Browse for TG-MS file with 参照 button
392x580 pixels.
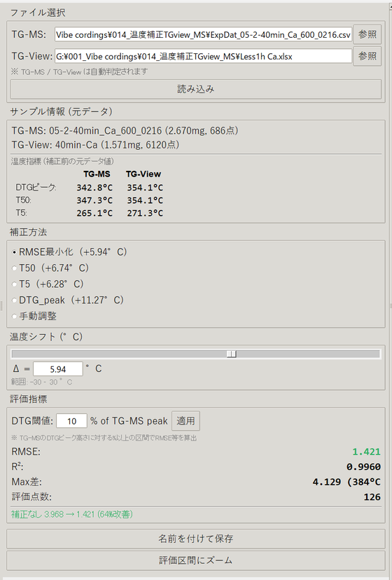tap(367, 34)
